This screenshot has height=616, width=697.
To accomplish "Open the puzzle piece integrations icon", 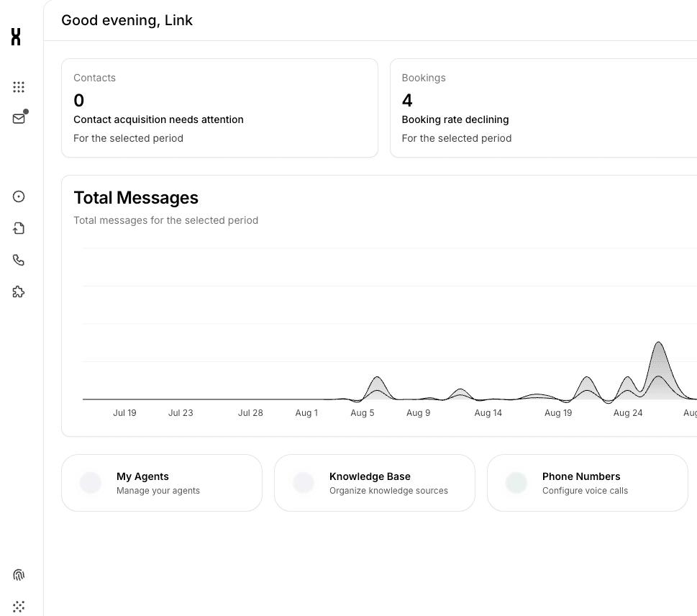I will click(19, 291).
